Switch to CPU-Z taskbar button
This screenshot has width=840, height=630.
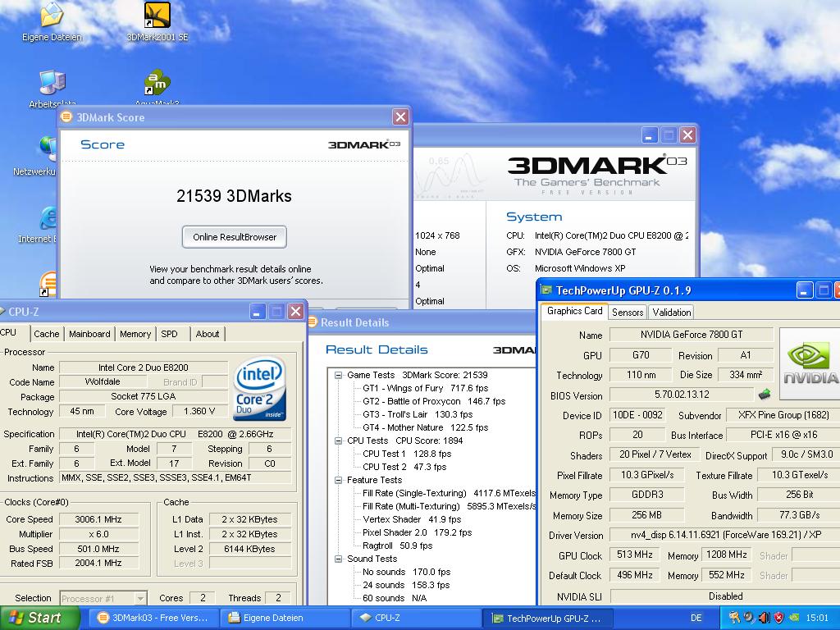[x=416, y=618]
